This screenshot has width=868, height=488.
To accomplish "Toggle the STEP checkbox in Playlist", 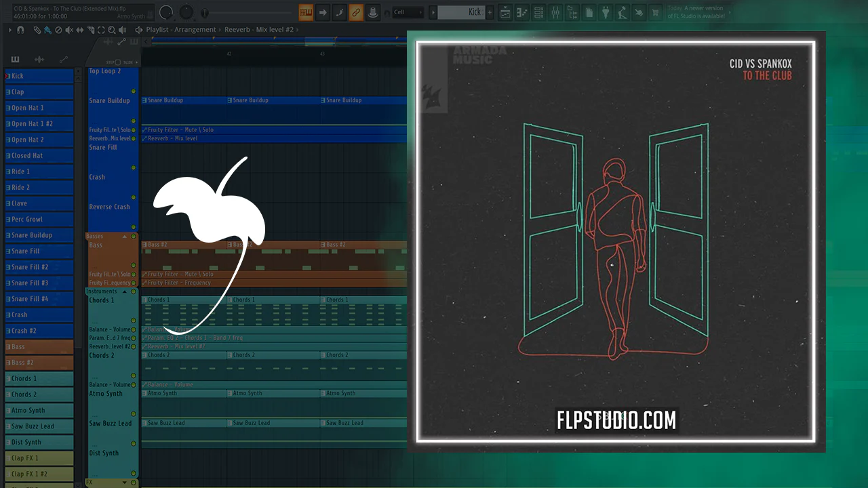I will pos(117,62).
